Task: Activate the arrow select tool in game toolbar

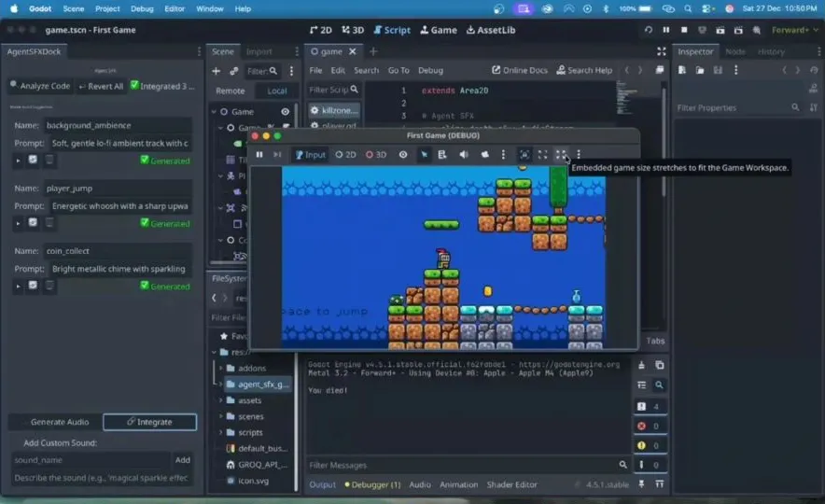Action: (424, 155)
